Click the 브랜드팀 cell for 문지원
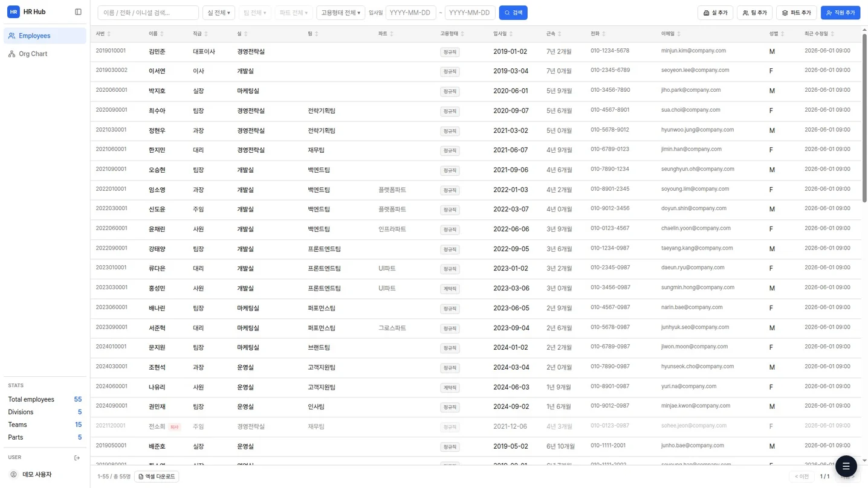Image resolution: width=868 pixels, height=488 pixels. click(319, 348)
